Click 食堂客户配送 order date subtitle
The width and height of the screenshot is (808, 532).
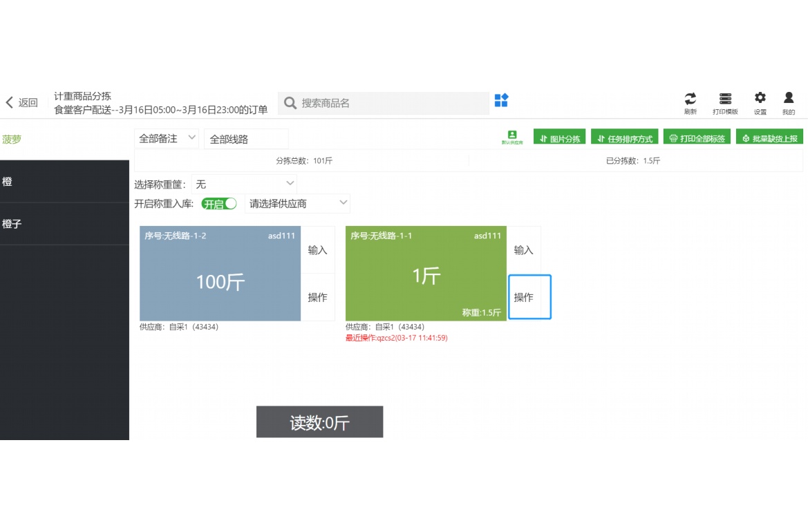[161, 110]
